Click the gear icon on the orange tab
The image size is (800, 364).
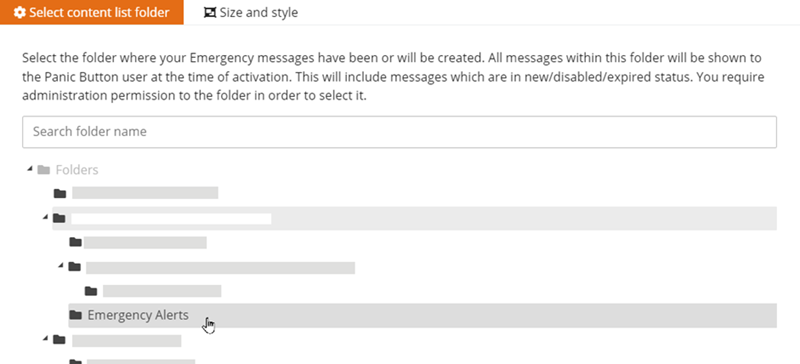click(x=19, y=13)
